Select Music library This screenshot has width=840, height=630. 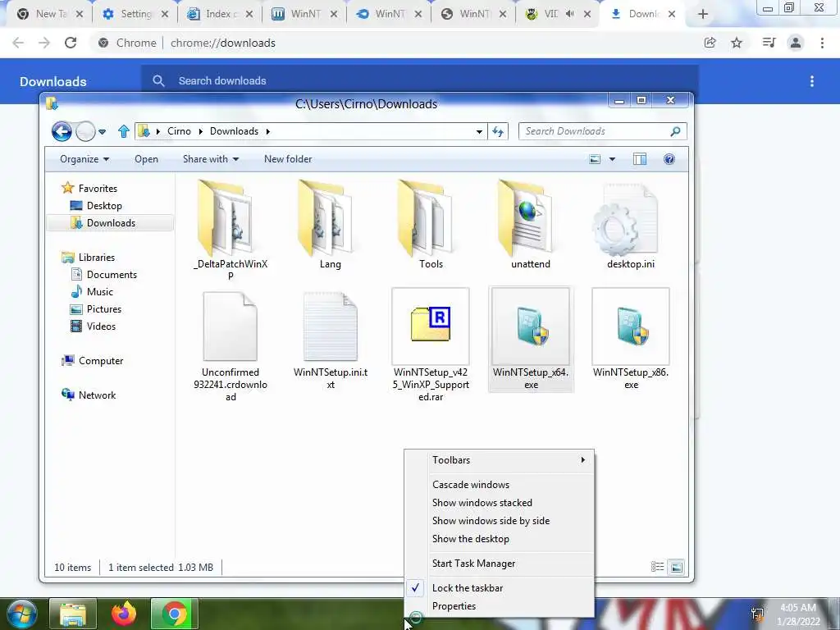click(x=99, y=291)
